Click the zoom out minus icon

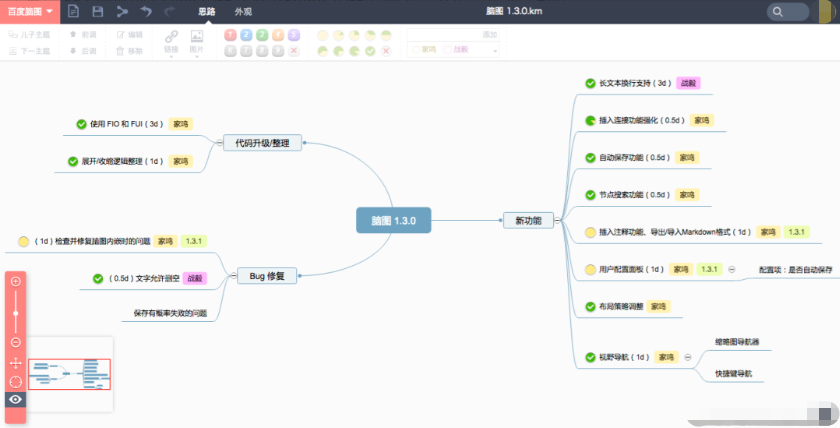(x=16, y=342)
